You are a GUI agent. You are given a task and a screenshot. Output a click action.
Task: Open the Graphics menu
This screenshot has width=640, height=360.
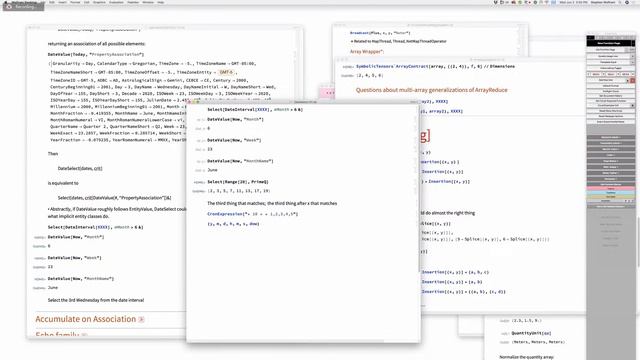[x=99, y=2]
